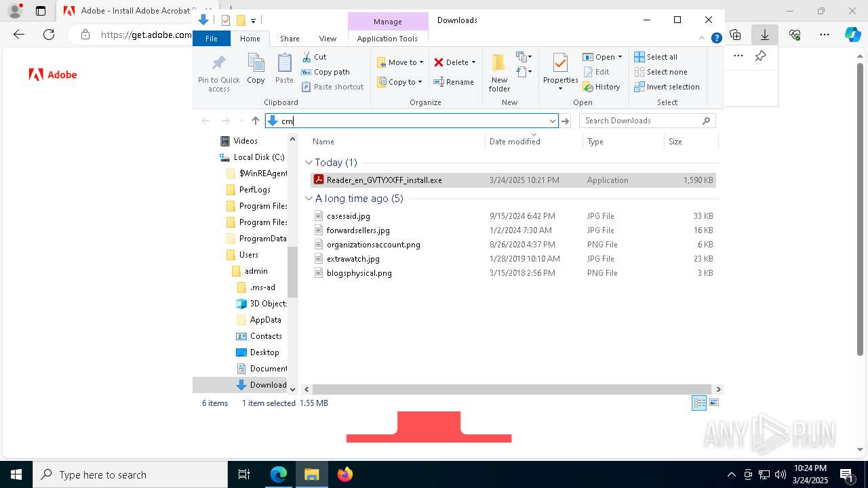
Task: Click Pin to Quick access icon
Action: pos(218,73)
